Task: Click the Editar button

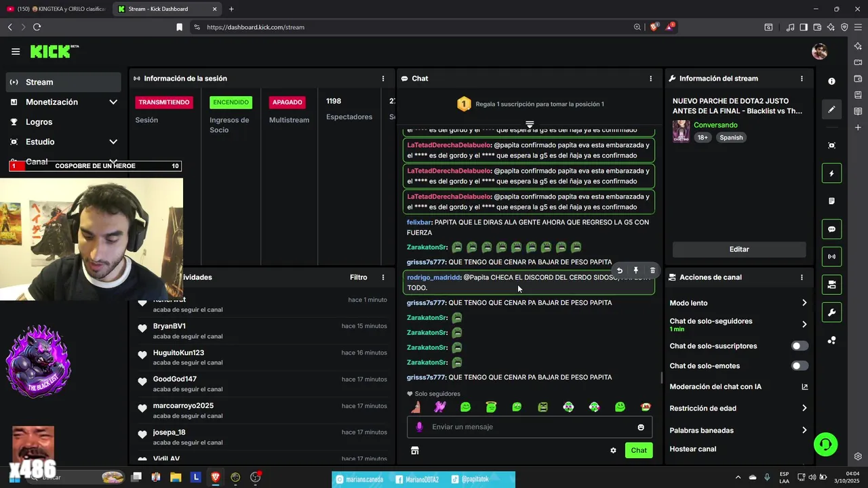Action: coord(739,249)
